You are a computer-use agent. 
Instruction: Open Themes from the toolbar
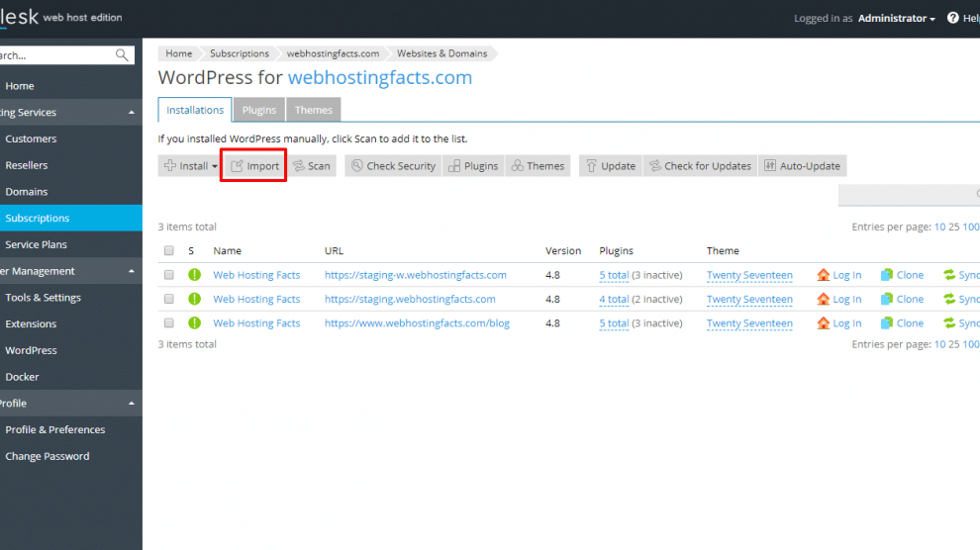click(538, 165)
